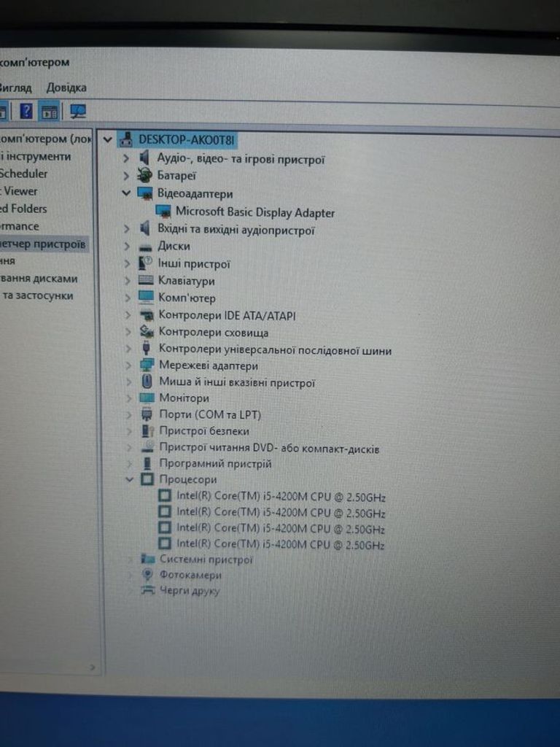Click the speaker icon for Аудіо-, відео- та ігрові пристрої

coord(144,158)
